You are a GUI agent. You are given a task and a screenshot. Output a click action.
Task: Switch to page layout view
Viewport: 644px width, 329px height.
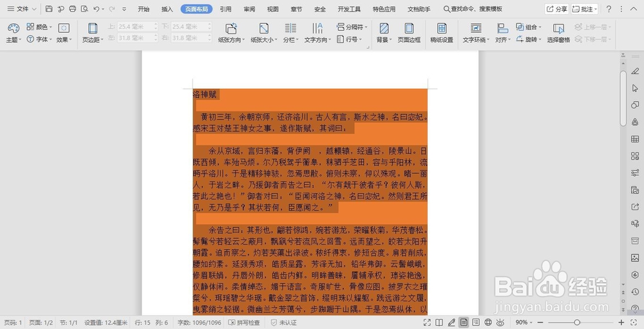tap(464, 323)
